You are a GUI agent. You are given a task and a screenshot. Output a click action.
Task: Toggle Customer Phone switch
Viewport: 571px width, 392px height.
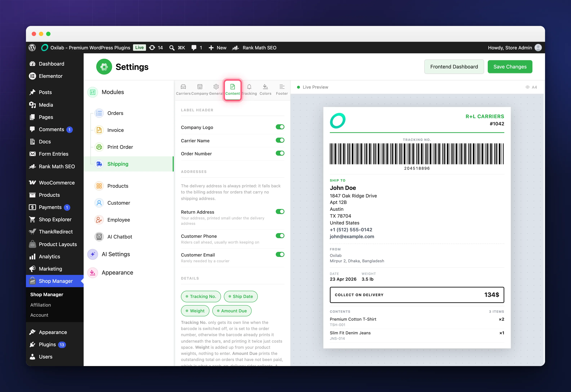[280, 236]
